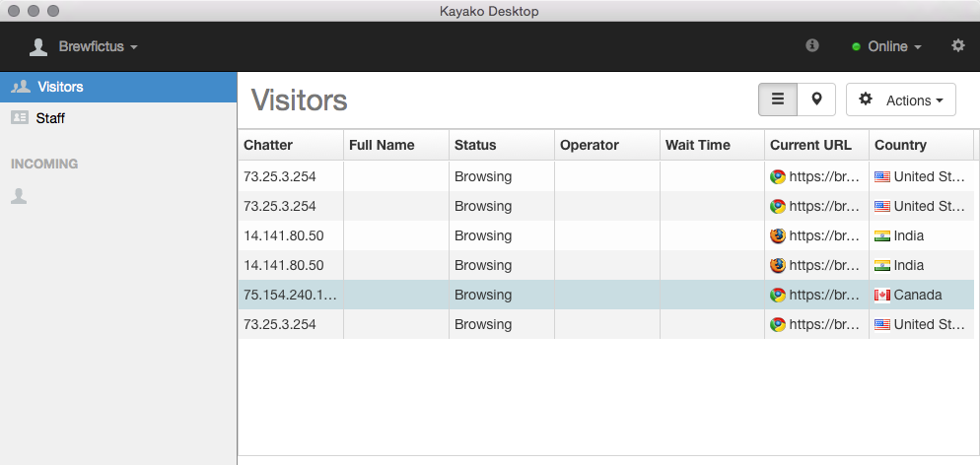980x465 pixels.
Task: Open settings gear in top right corner
Action: (x=957, y=45)
